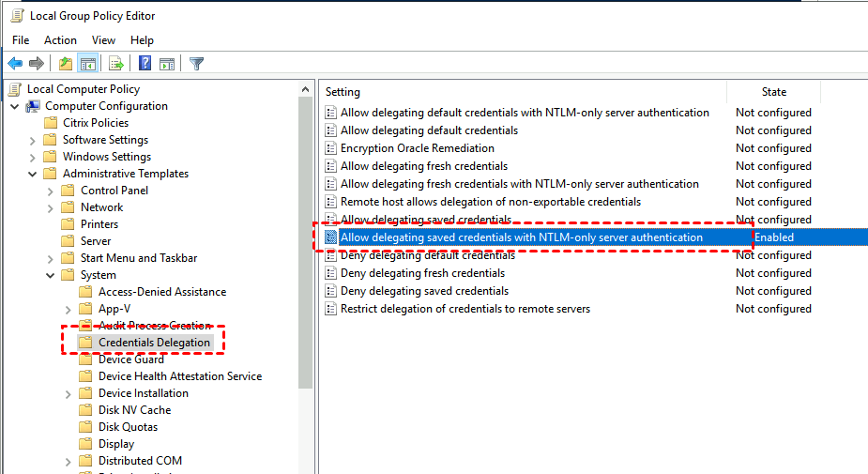Viewport: 868px width, 474px height.
Task: Collapse the System node
Action: 51,275
